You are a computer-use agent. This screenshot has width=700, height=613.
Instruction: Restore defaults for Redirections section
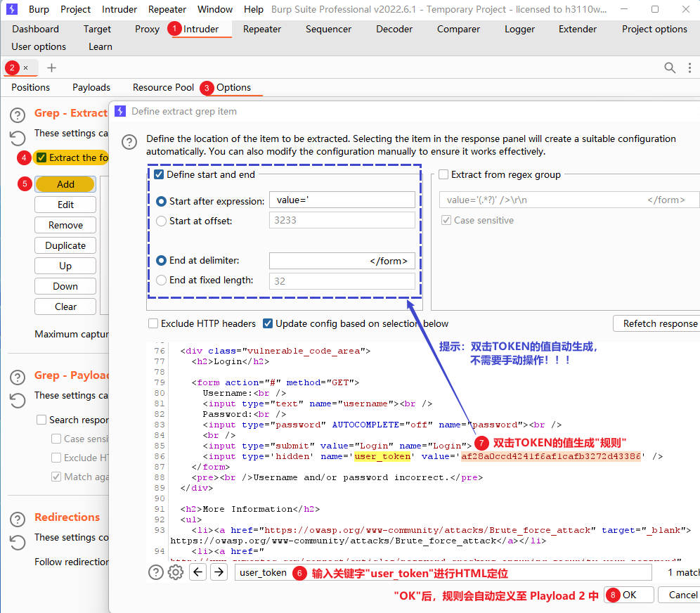tap(18, 542)
